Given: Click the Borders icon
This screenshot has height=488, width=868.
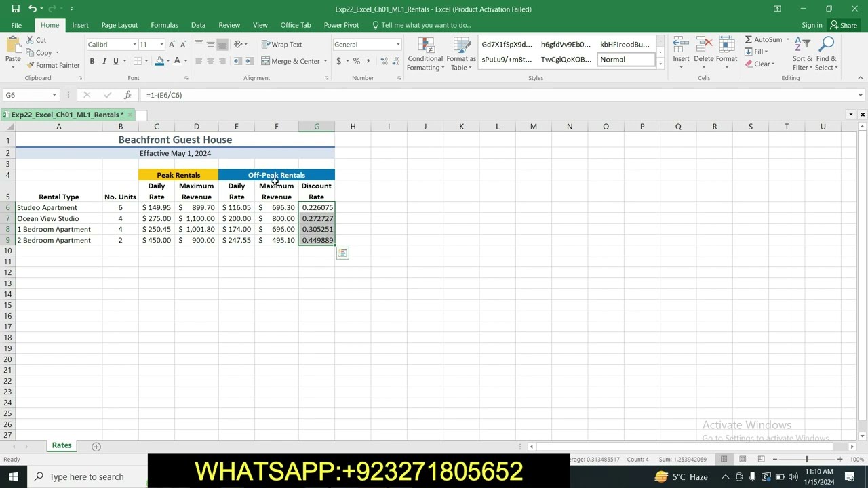Looking at the screenshot, I should click(137, 61).
